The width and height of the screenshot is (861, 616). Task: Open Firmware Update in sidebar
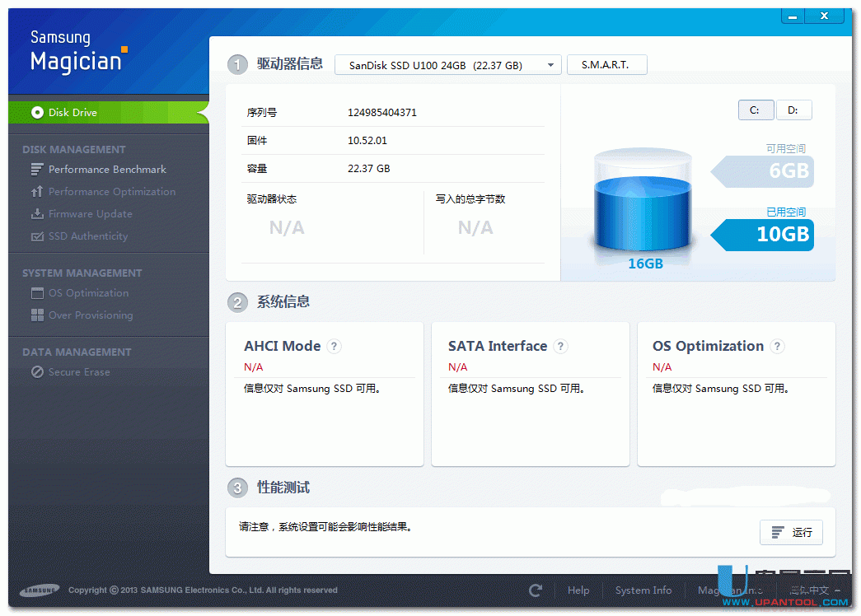(90, 214)
